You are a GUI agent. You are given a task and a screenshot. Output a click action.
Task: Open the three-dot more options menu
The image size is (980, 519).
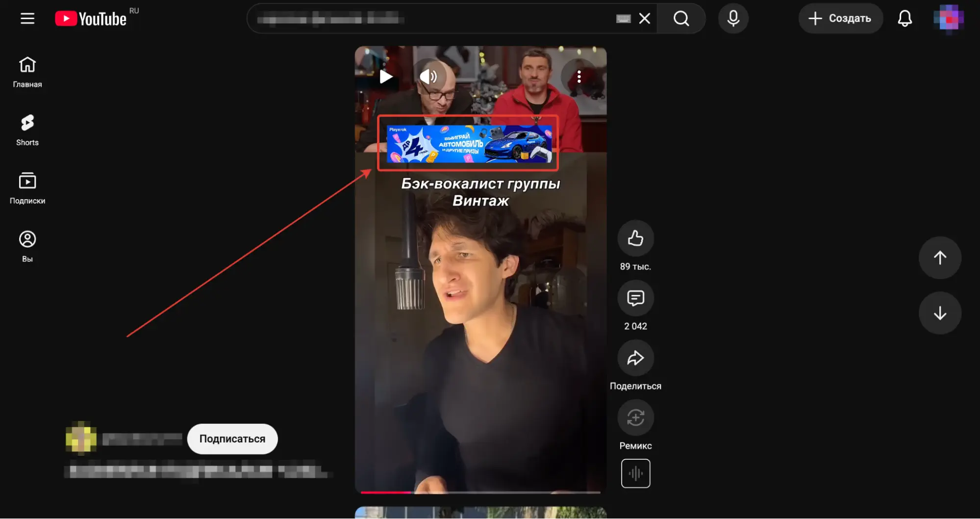pos(579,77)
